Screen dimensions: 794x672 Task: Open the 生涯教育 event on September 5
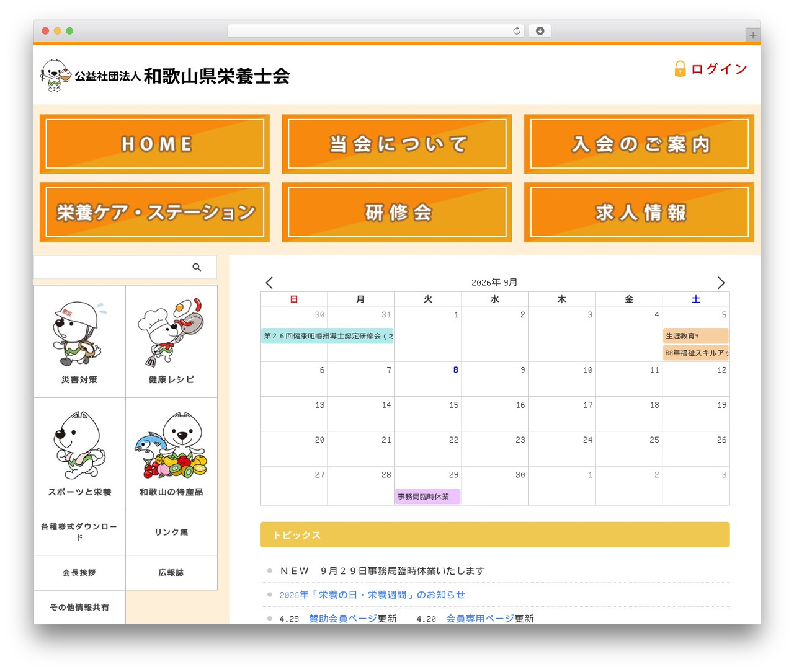(x=695, y=336)
